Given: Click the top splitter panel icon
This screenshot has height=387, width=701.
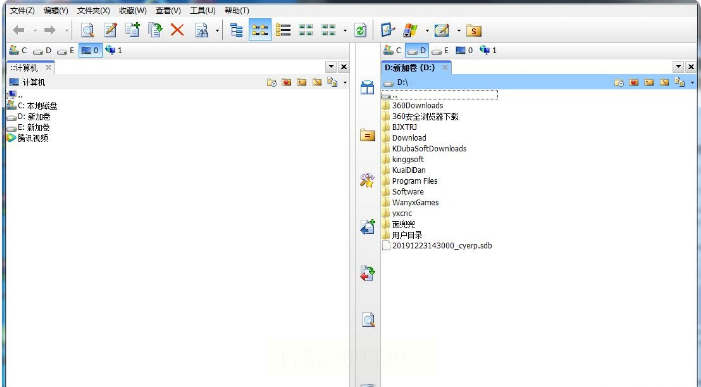Looking at the screenshot, I should point(367,87).
